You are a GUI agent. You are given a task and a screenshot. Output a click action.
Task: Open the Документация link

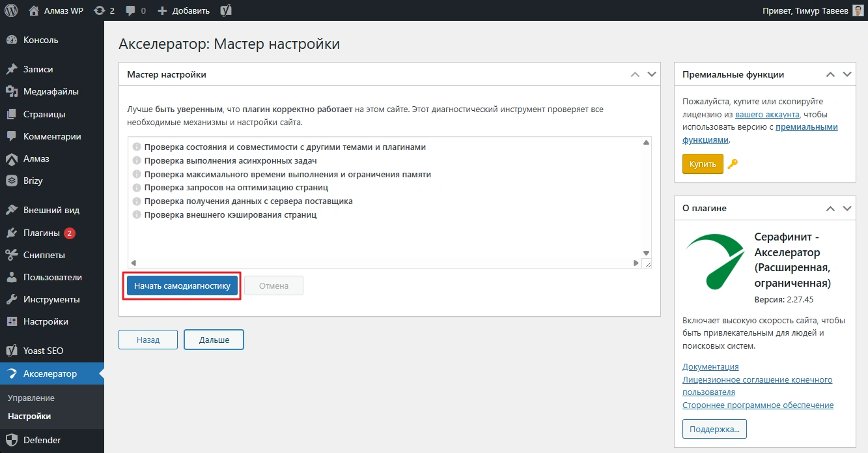[710, 366]
